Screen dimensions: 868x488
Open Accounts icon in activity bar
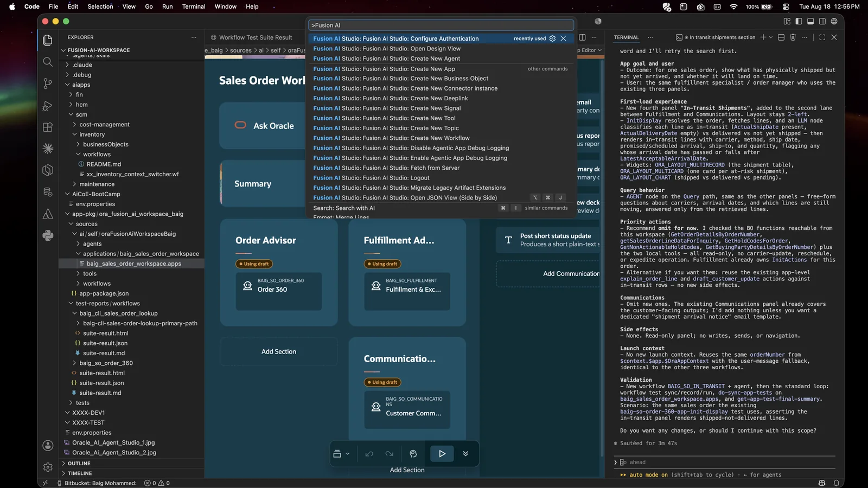(48, 445)
